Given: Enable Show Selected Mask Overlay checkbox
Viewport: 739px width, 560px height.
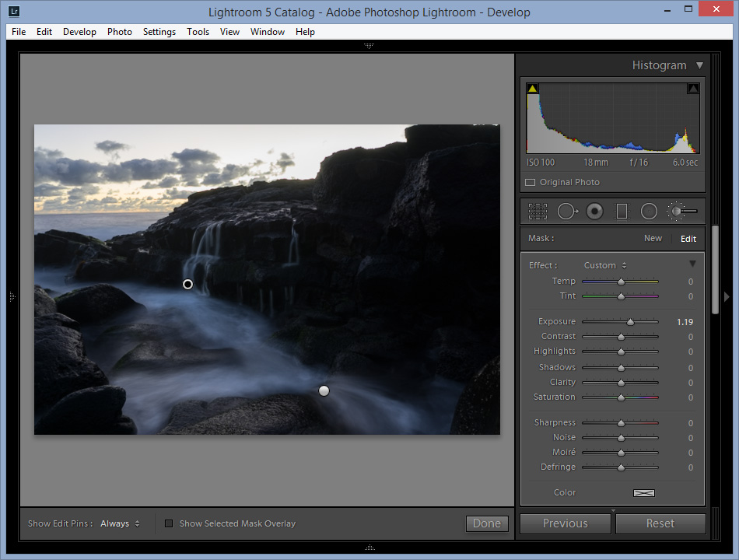Looking at the screenshot, I should click(x=169, y=523).
